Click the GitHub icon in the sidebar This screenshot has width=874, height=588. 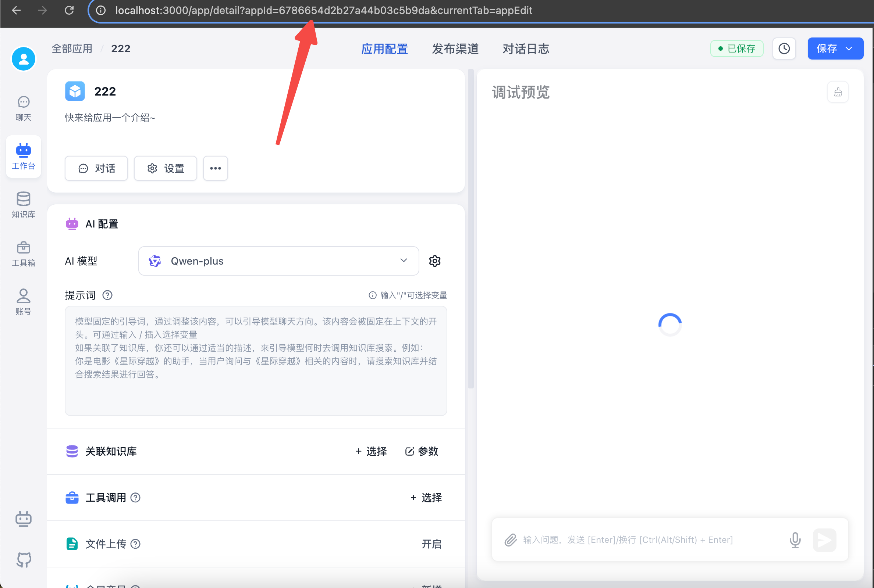coord(23,559)
